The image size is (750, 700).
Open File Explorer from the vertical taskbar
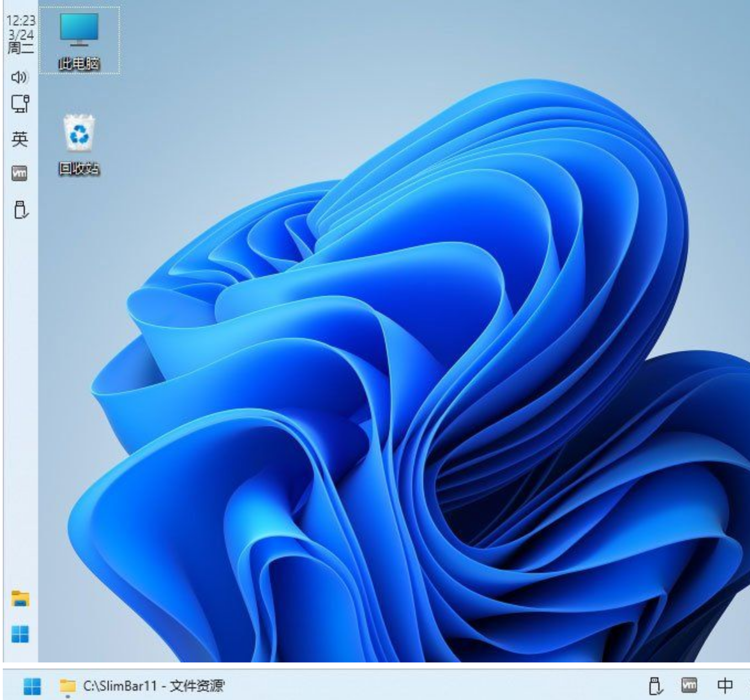coord(20,598)
